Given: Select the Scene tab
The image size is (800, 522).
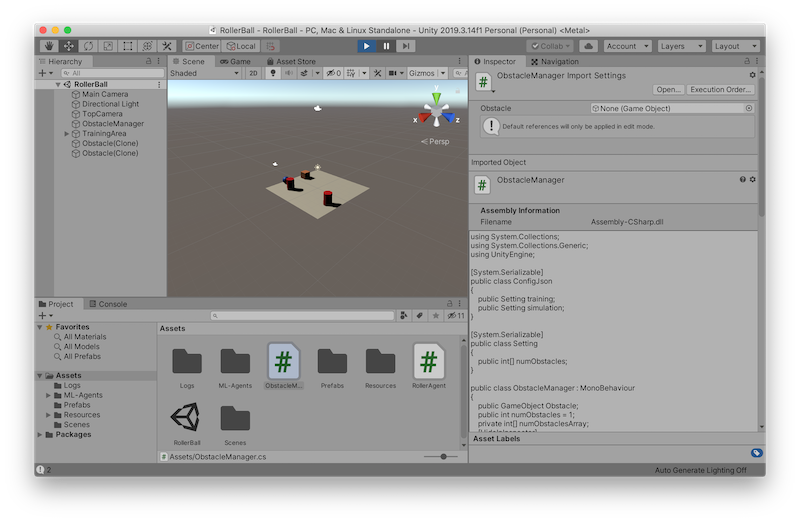Looking at the screenshot, I should [188, 61].
